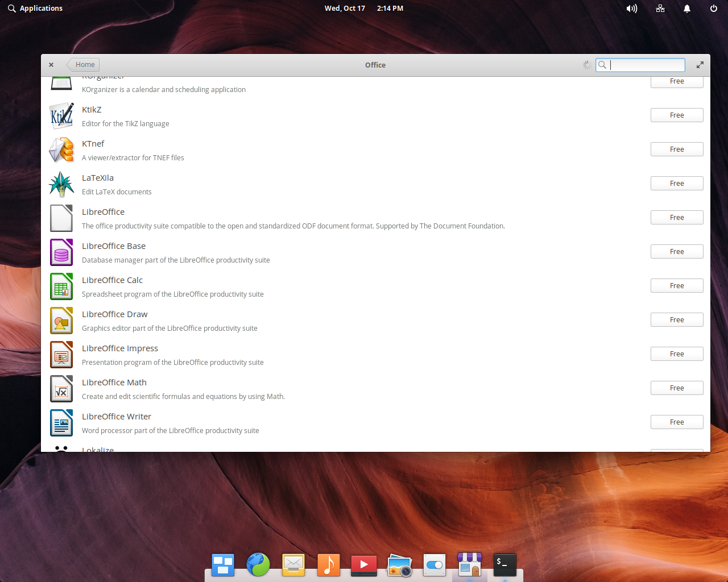Open the Applications menu

35,9
